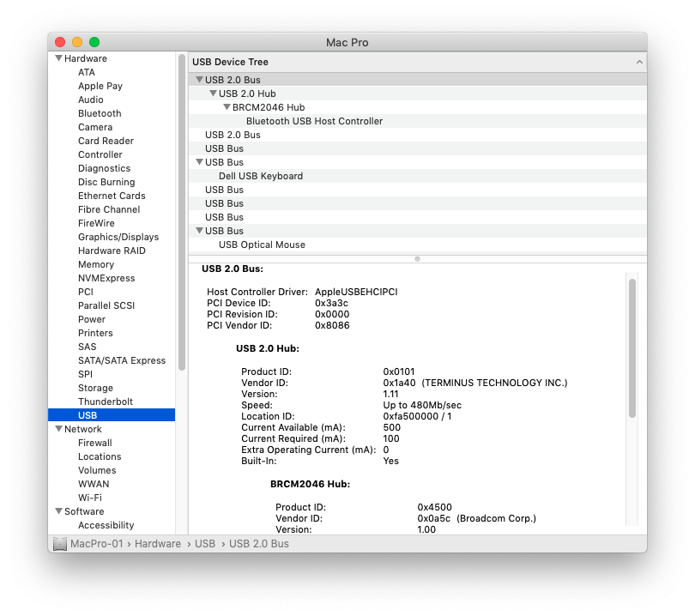This screenshot has height=616, width=695.
Task: Open the FireWire category
Action: (96, 223)
